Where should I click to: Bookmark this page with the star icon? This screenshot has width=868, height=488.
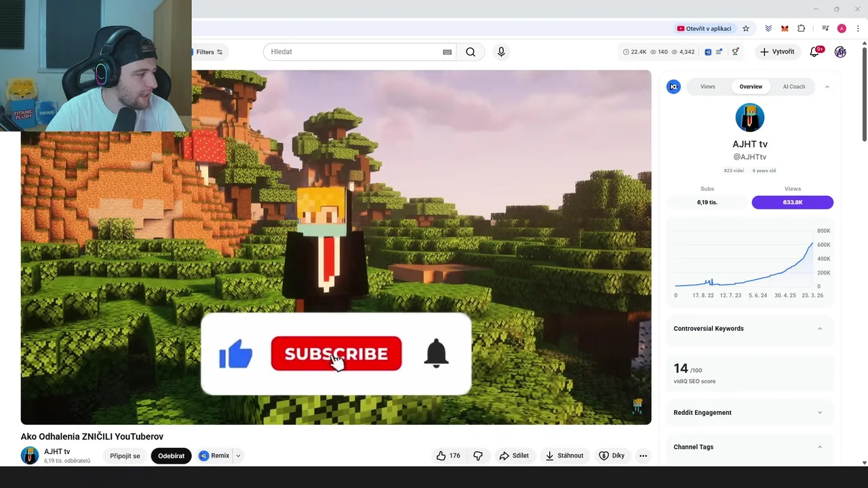point(746,28)
